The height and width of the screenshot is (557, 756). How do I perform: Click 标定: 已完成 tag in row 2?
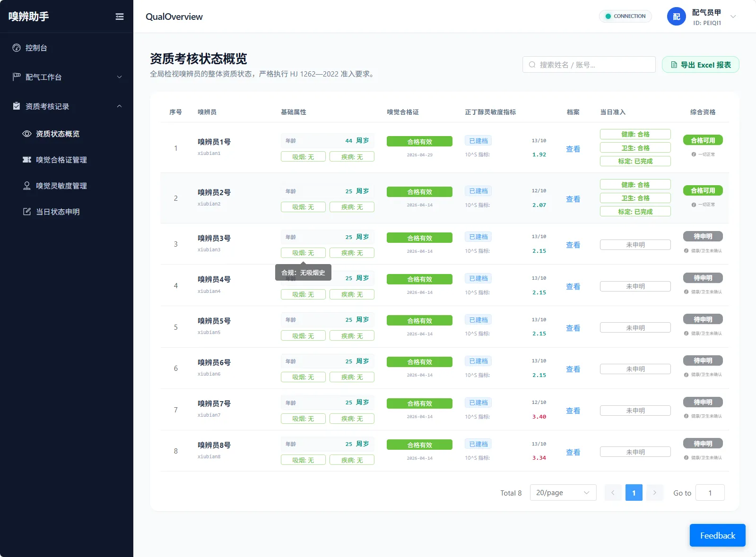(635, 212)
